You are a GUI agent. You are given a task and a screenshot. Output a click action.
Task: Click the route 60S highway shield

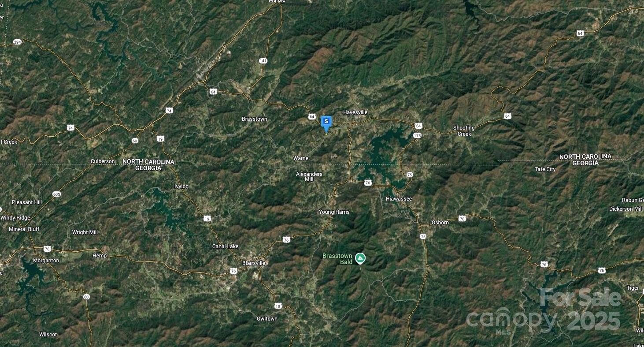(56, 194)
